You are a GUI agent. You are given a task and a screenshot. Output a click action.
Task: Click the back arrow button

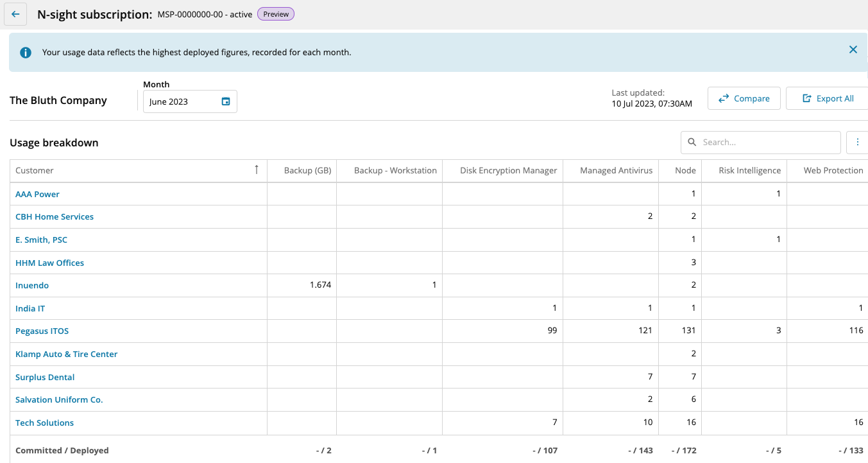click(x=15, y=14)
